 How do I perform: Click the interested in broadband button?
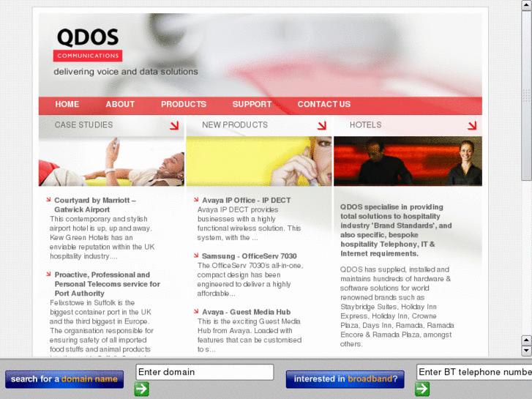click(345, 379)
